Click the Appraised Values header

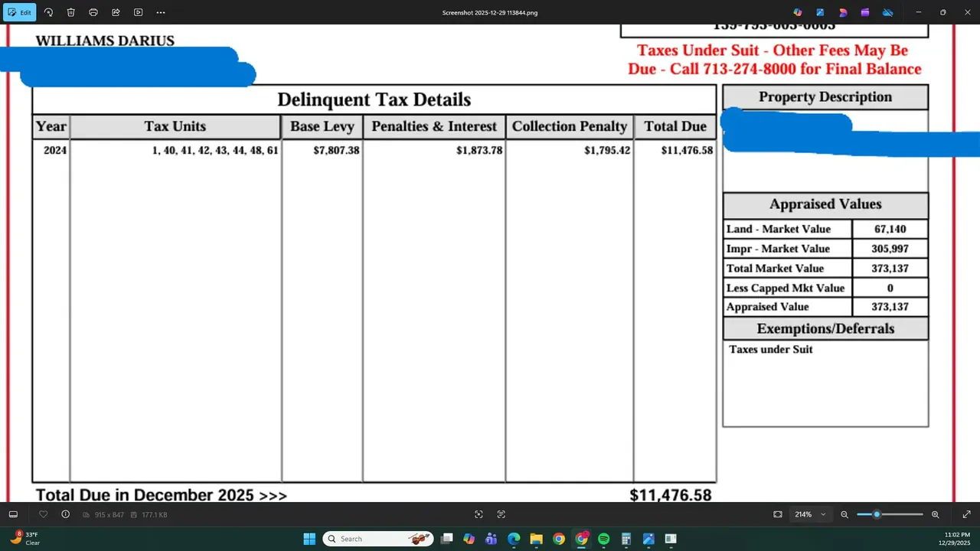825,204
